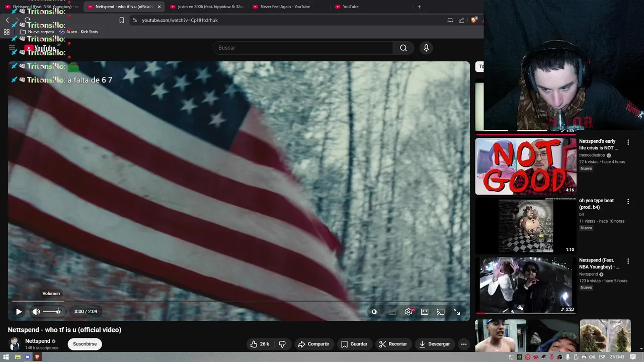Open the three-dot more actions button

click(x=464, y=344)
